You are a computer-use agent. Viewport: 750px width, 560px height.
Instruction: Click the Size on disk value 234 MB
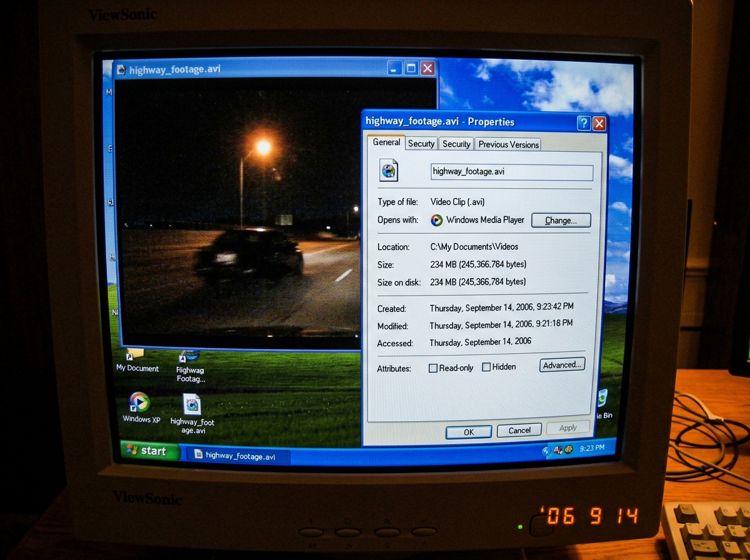click(478, 282)
